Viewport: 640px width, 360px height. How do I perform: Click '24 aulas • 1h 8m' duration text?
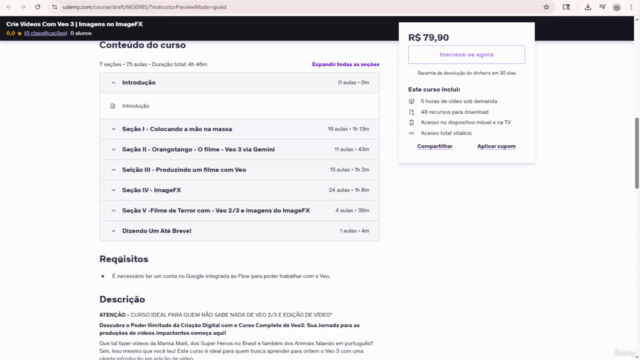pyautogui.click(x=349, y=190)
